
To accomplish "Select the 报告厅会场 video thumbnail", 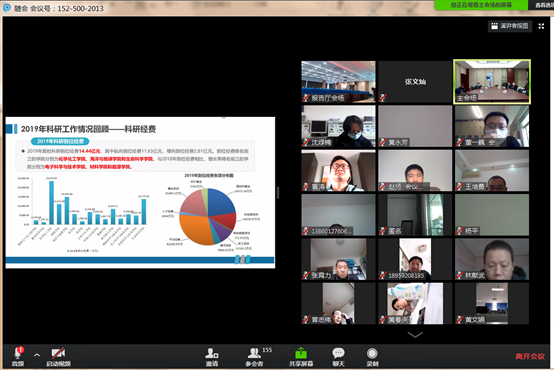I will point(338,82).
